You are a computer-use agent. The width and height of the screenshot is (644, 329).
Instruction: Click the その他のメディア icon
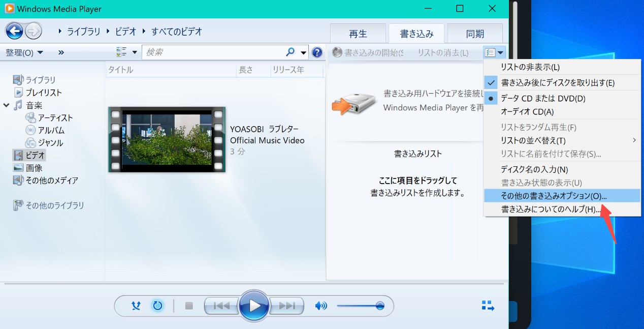tap(18, 180)
